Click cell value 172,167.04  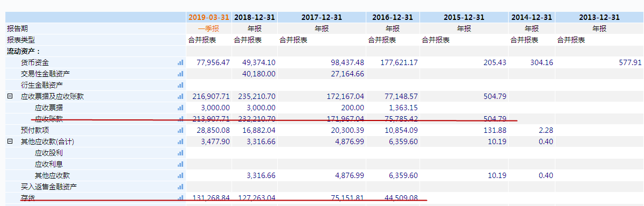tap(345, 97)
